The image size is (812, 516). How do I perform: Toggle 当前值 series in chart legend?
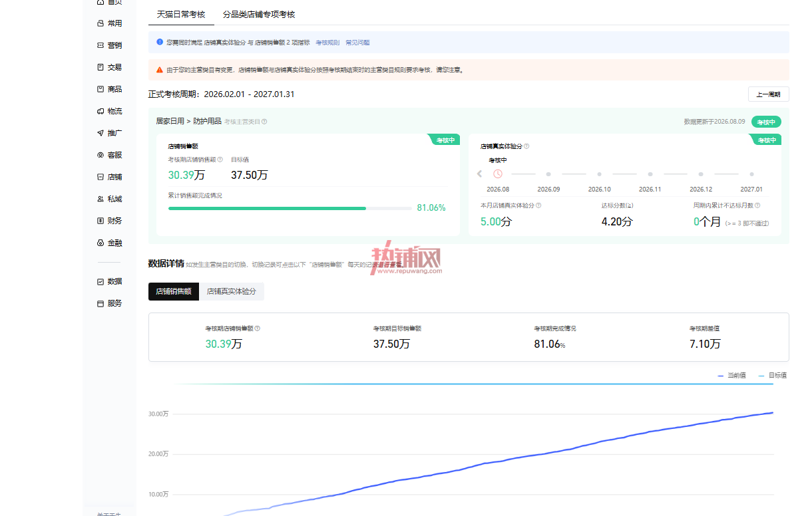[731, 376]
